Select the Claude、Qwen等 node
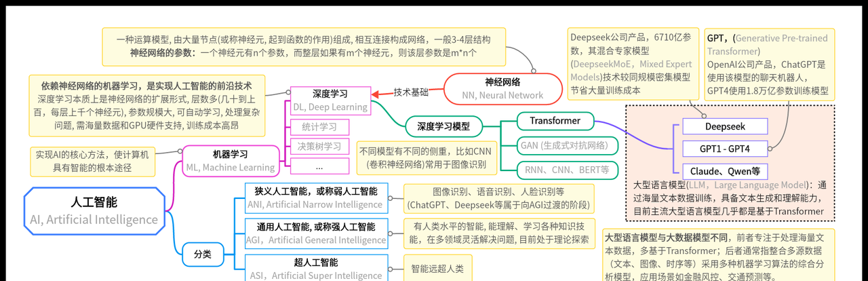 point(725,170)
